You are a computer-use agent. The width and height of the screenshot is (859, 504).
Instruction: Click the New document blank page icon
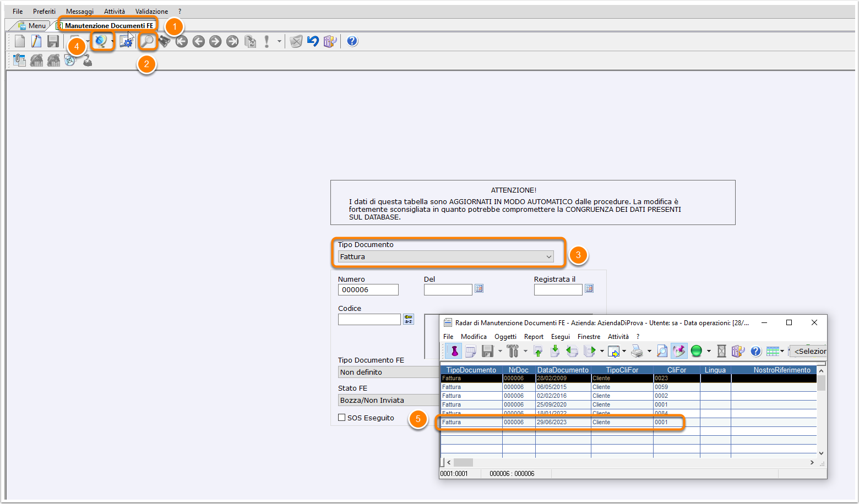(20, 41)
